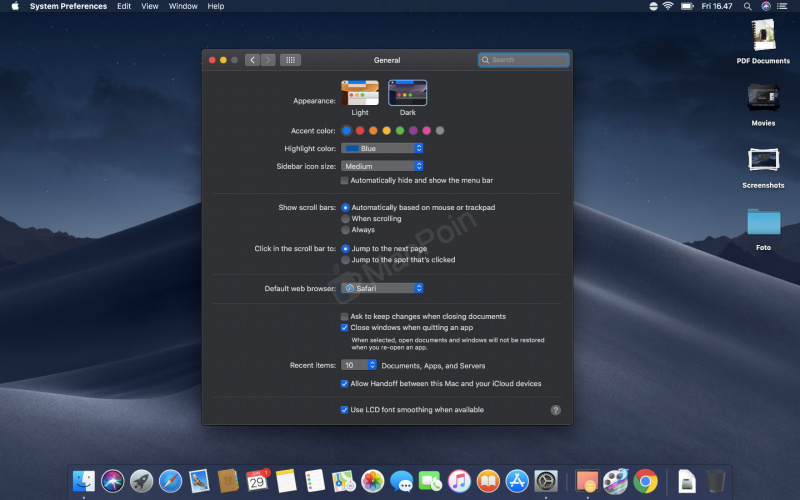Choose Jump to the next page
The width and height of the screenshot is (800, 500).
click(345, 249)
